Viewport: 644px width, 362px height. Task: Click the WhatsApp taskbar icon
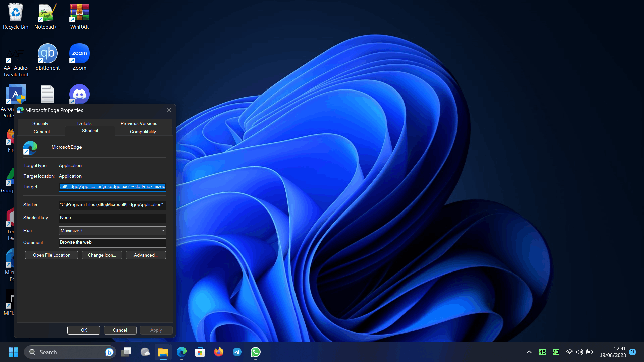pyautogui.click(x=256, y=352)
